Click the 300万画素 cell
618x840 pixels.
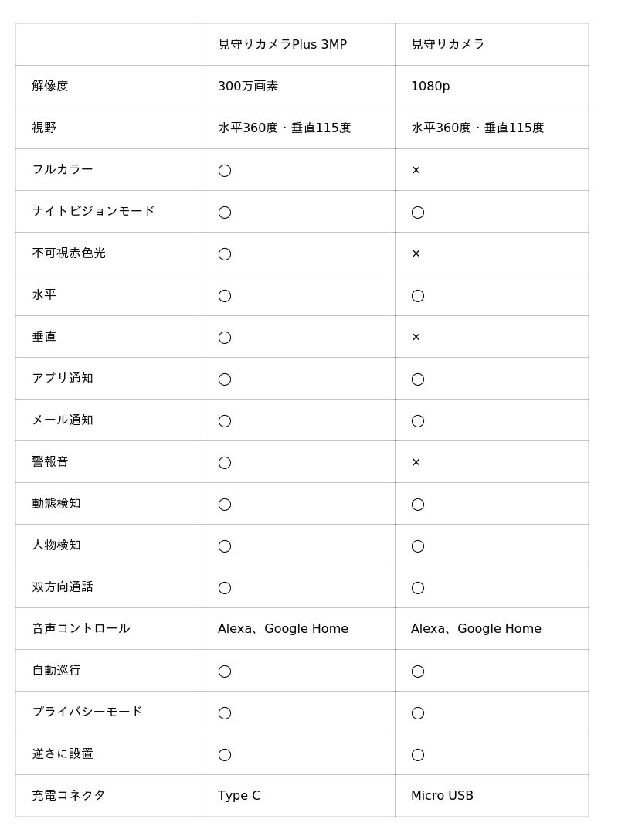[x=248, y=86]
